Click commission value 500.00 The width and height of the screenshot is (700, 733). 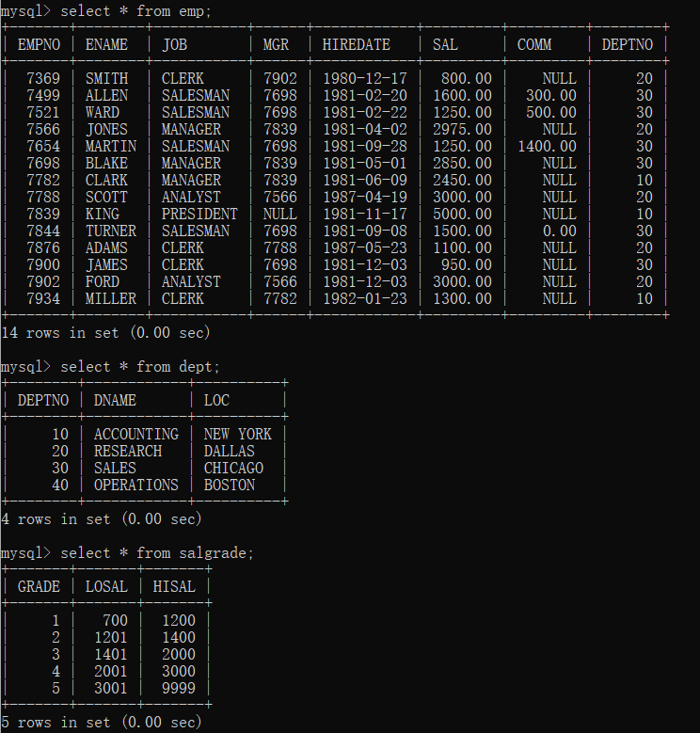coord(551,112)
